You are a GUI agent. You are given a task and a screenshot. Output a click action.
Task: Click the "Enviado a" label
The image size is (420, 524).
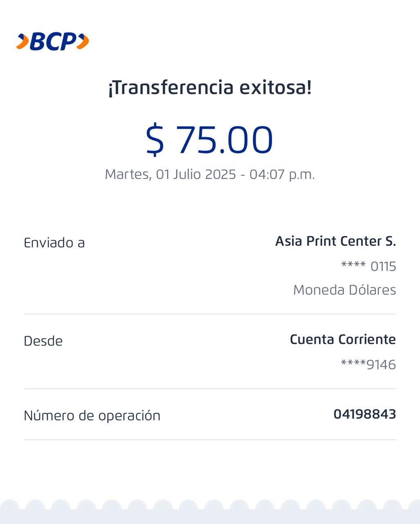[54, 243]
